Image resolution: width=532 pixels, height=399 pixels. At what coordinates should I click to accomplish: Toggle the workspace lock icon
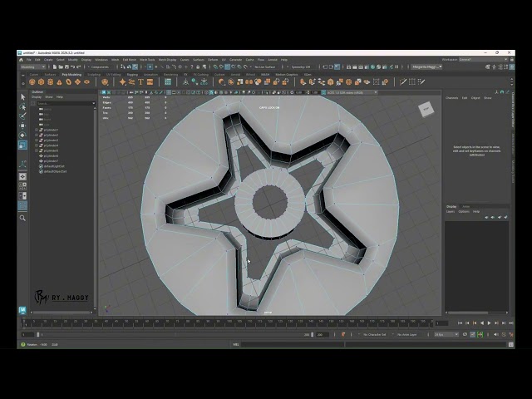click(x=512, y=59)
